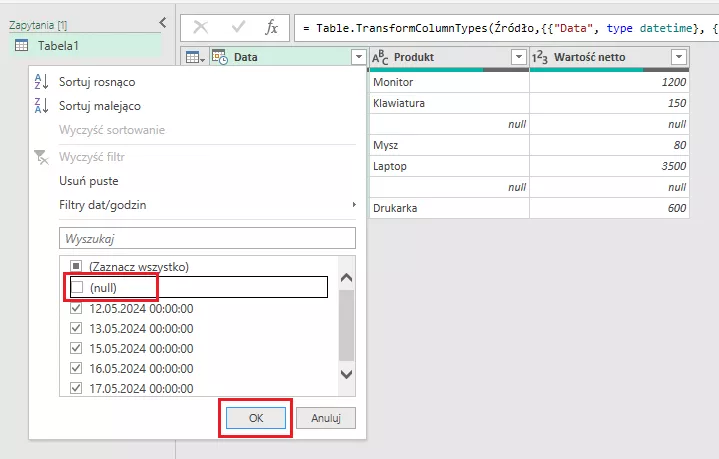Collapse the Zapytania queries pane
This screenshot has width=719, height=459.
point(163,21)
